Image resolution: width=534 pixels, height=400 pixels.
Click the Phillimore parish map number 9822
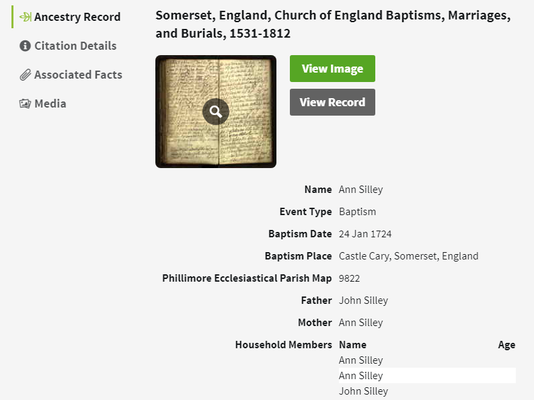(349, 278)
